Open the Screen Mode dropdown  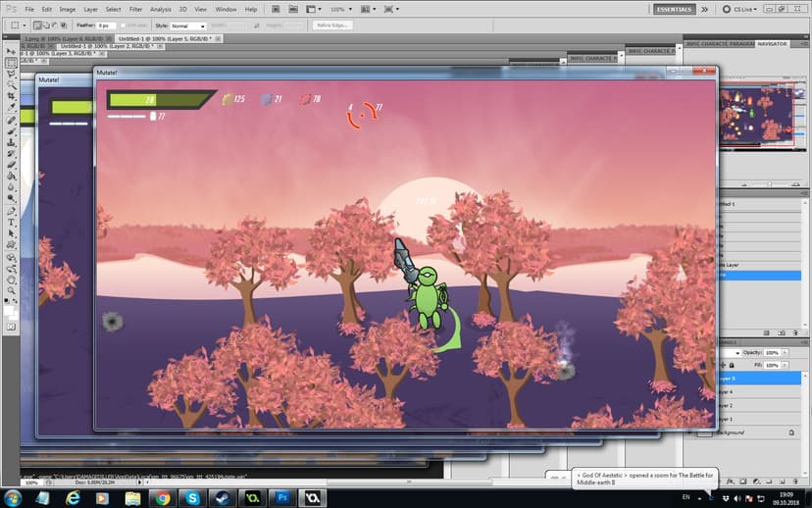point(391,9)
